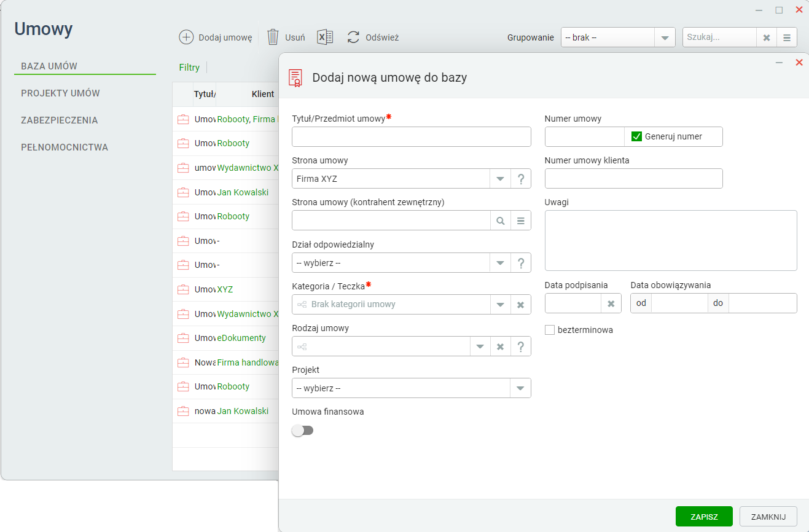Open the ZABEZPIECZENIA tab

pos(59,120)
